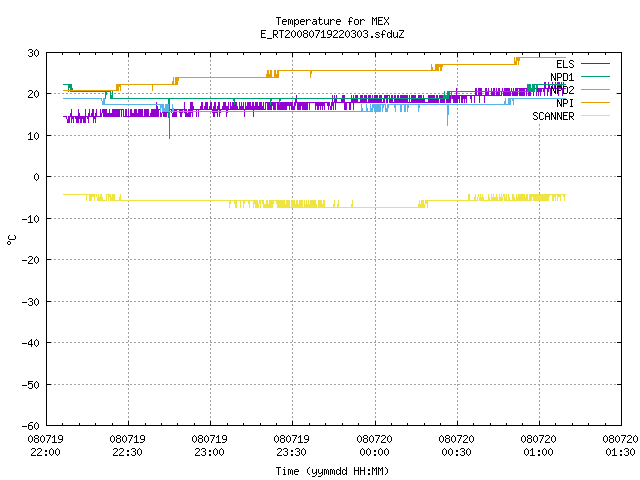
Task: Click the NPD2 legend label
Action: pos(562,90)
